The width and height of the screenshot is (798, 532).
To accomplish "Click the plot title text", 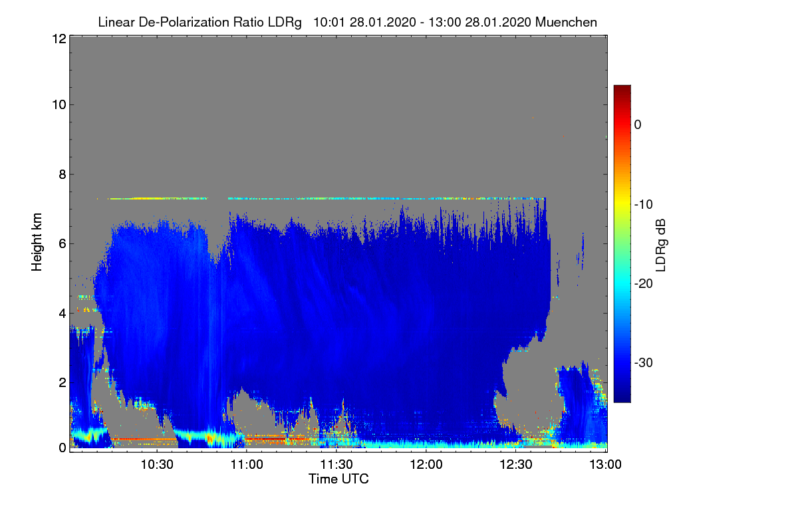I will (347, 22).
